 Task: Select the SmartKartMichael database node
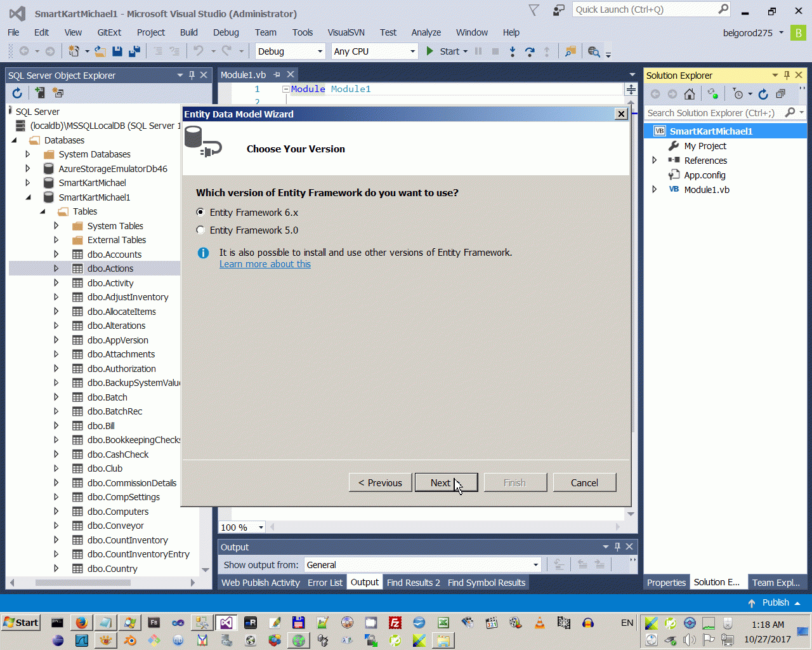click(93, 183)
